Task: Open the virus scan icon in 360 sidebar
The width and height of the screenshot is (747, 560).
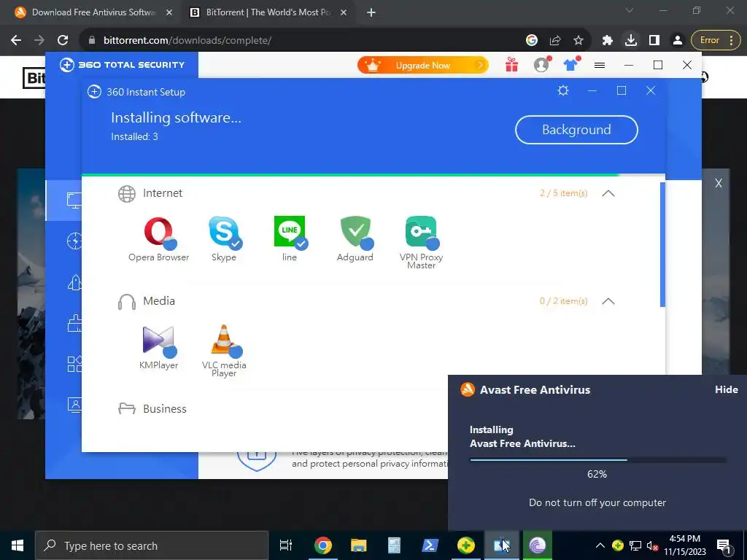Action: point(74,241)
